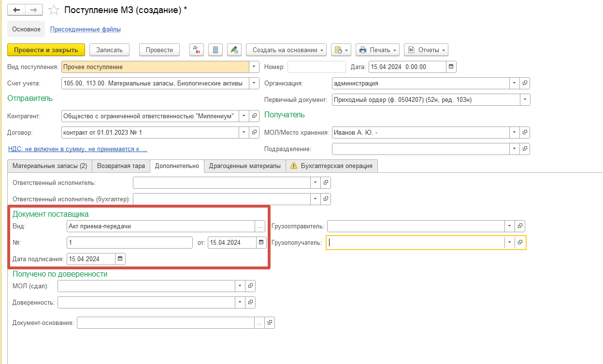Open the Контрагент record via open icon
Screen dimensions: 603x364
tap(255, 116)
